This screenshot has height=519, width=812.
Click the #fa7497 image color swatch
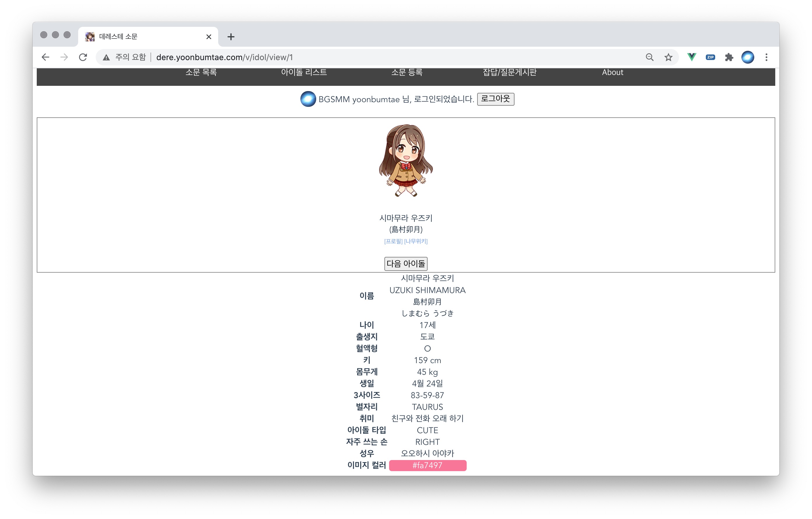[x=427, y=465]
